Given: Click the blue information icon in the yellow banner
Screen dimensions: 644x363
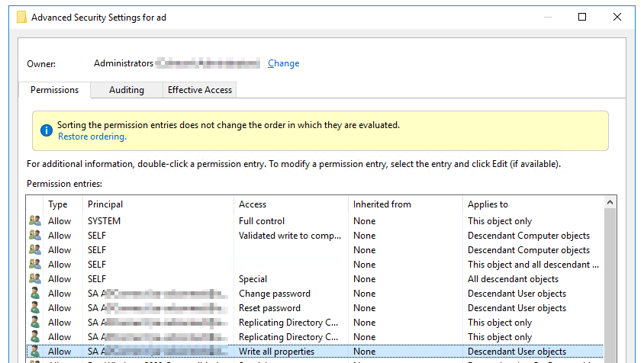Looking at the screenshot, I should [x=44, y=130].
